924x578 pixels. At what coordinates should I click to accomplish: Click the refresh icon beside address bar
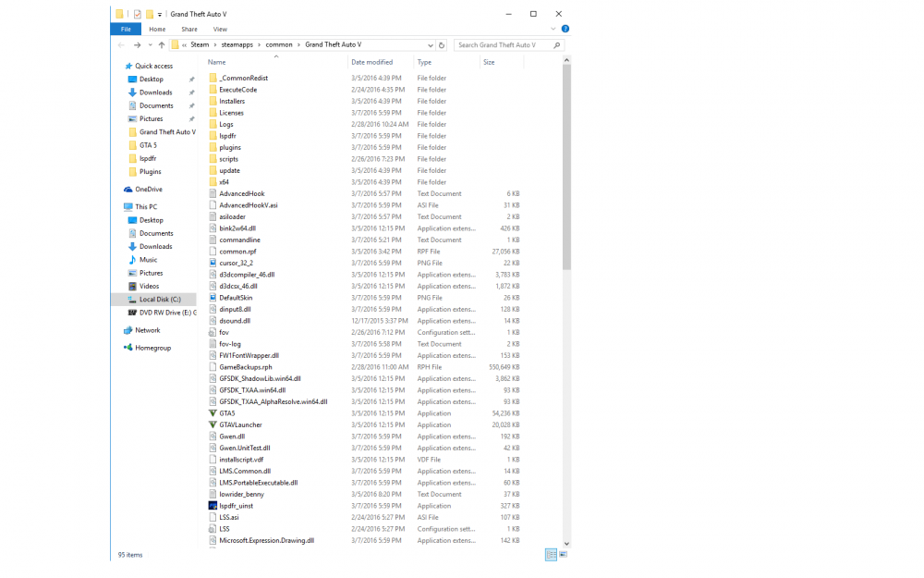442,44
